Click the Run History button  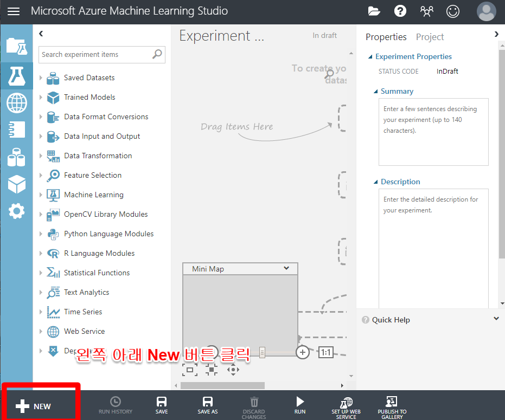coord(116,405)
